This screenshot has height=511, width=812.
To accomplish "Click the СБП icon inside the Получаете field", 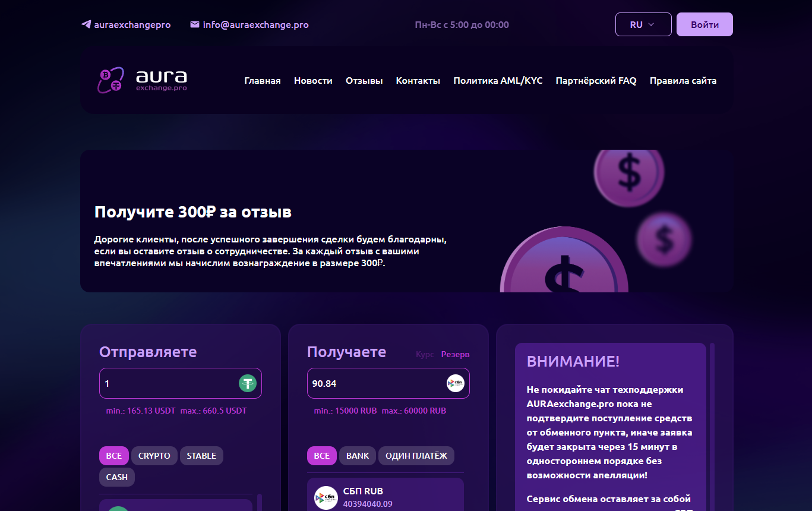I will click(455, 383).
